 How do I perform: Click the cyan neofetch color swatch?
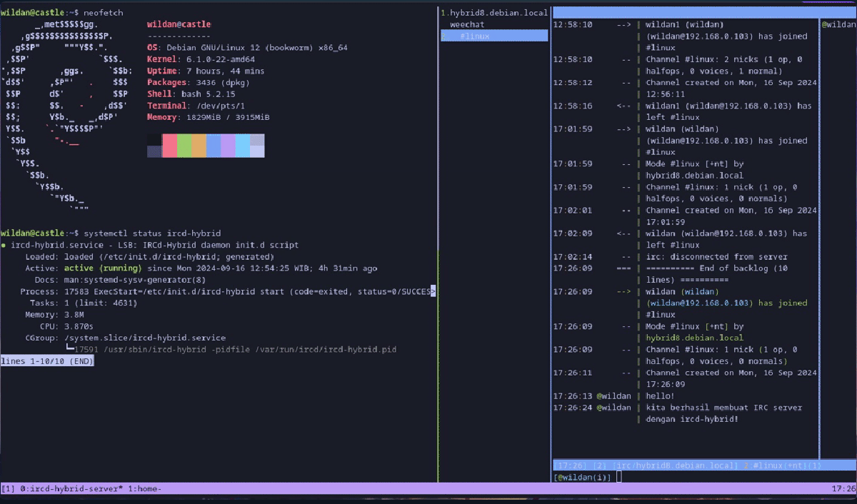tap(242, 146)
